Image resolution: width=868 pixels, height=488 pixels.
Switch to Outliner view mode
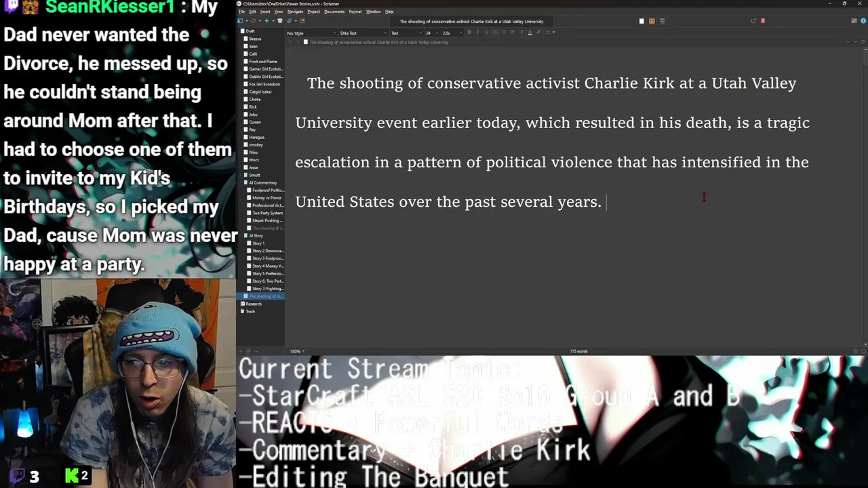(x=662, y=21)
